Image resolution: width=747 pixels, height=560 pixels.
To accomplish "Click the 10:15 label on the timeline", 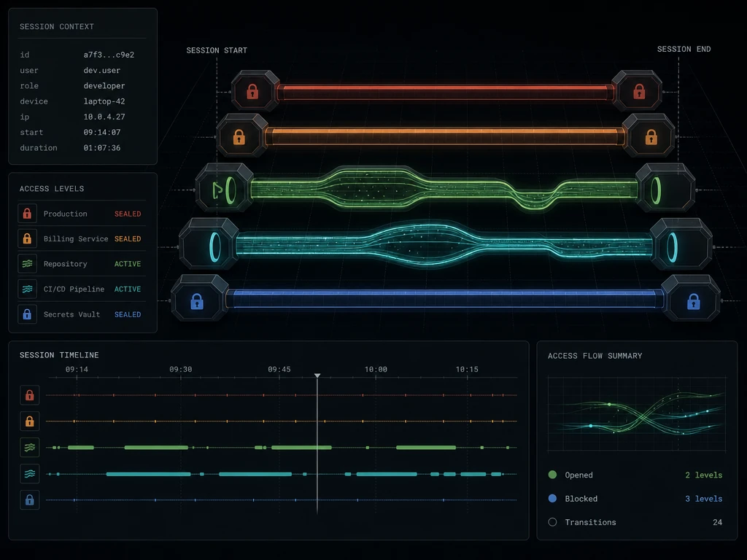I will coord(467,369).
